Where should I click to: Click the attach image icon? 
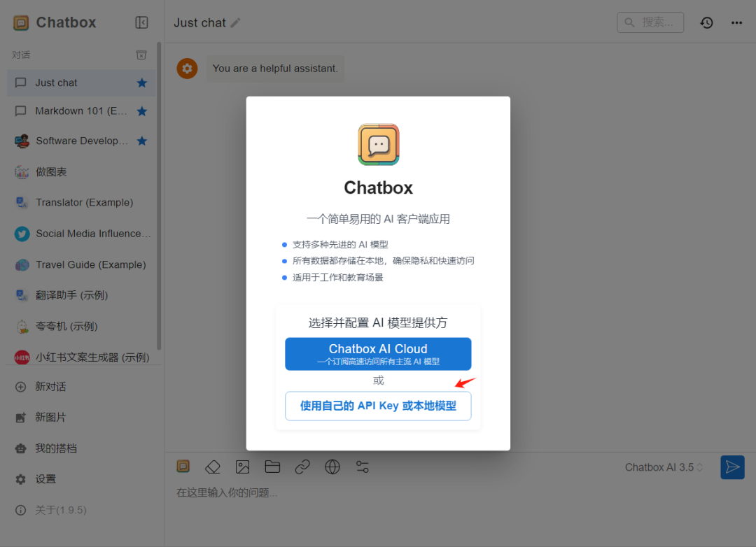242,467
